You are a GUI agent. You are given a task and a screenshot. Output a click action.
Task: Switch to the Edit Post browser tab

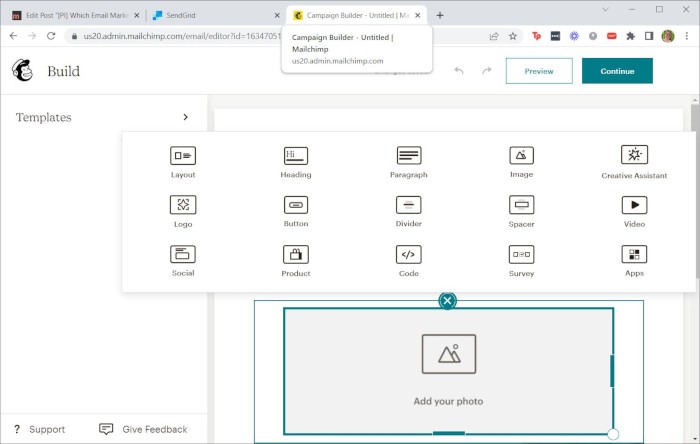(76, 15)
